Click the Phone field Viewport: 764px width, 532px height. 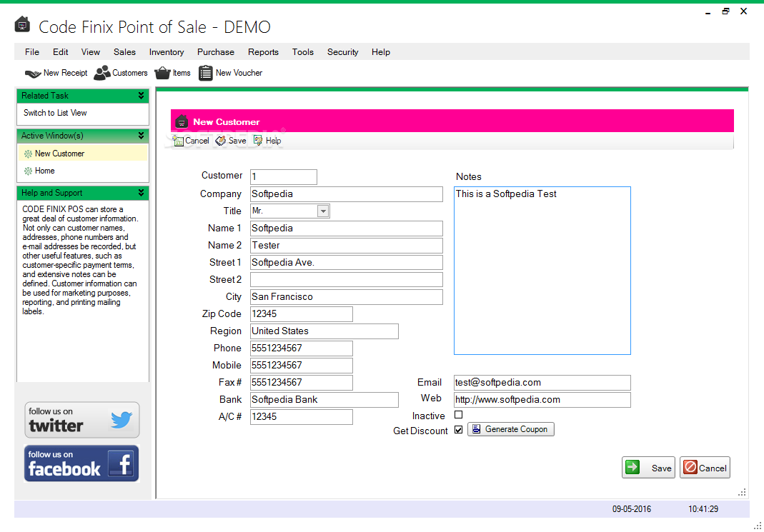point(302,348)
